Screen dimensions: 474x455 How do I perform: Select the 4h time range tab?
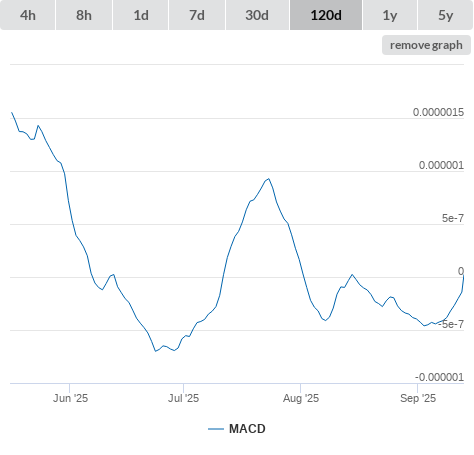(28, 15)
